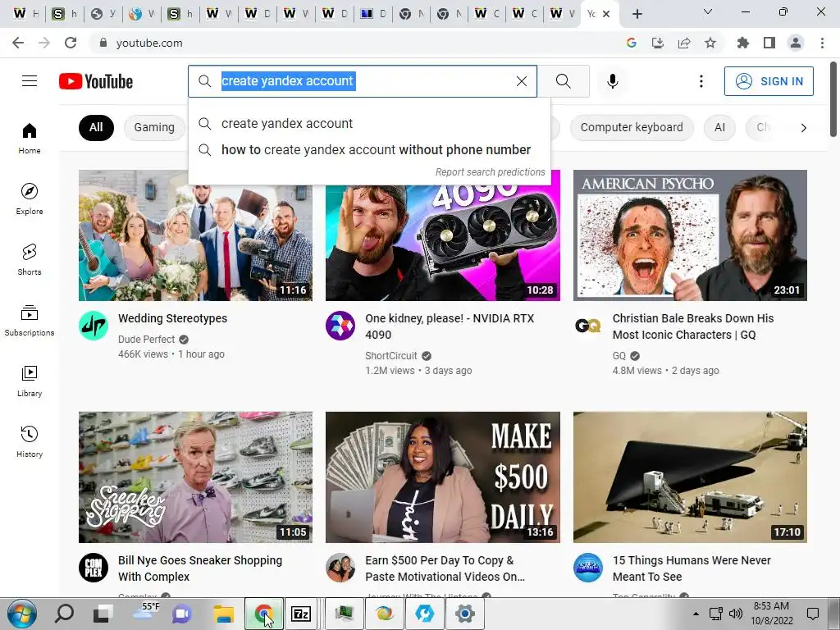Go to Home in the sidebar
The image size is (840, 630).
coord(30,138)
